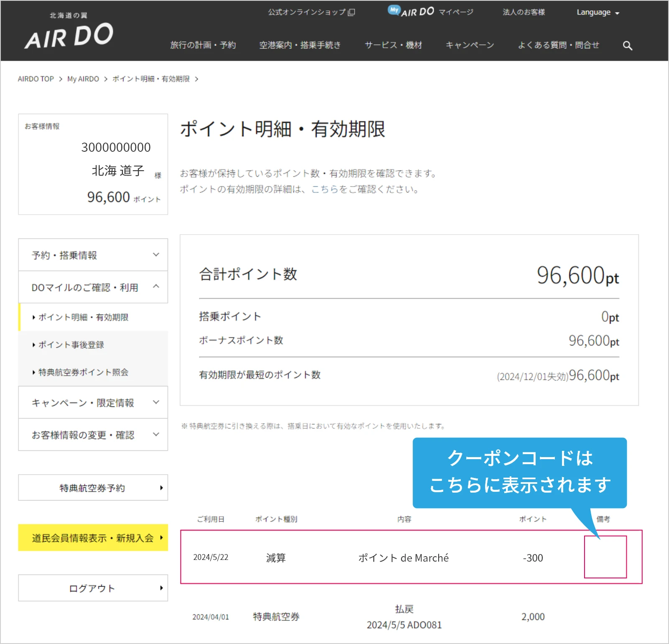
Task: Click ご利用日 column header
Action: pos(211,519)
